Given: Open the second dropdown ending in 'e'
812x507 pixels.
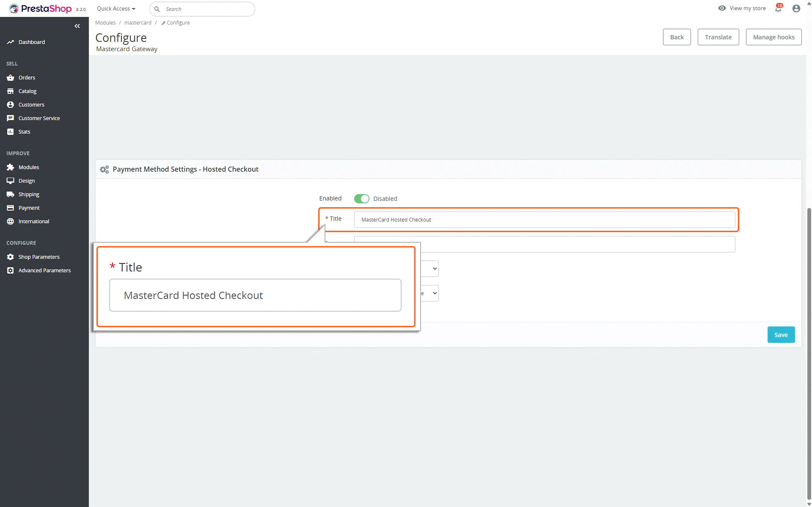Looking at the screenshot, I should tap(429, 293).
